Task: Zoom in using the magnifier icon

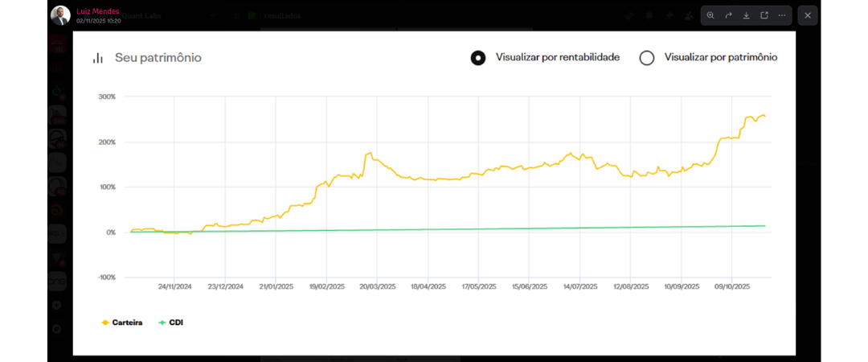Action: [710, 15]
